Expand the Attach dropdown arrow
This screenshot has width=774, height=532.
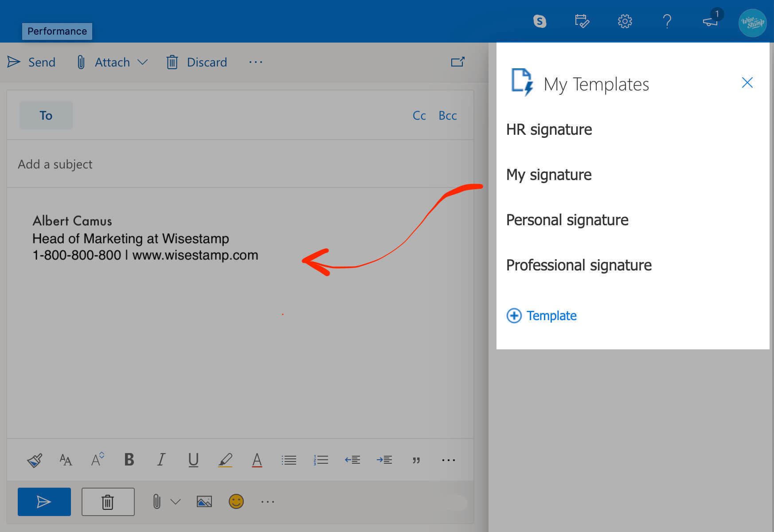(143, 62)
